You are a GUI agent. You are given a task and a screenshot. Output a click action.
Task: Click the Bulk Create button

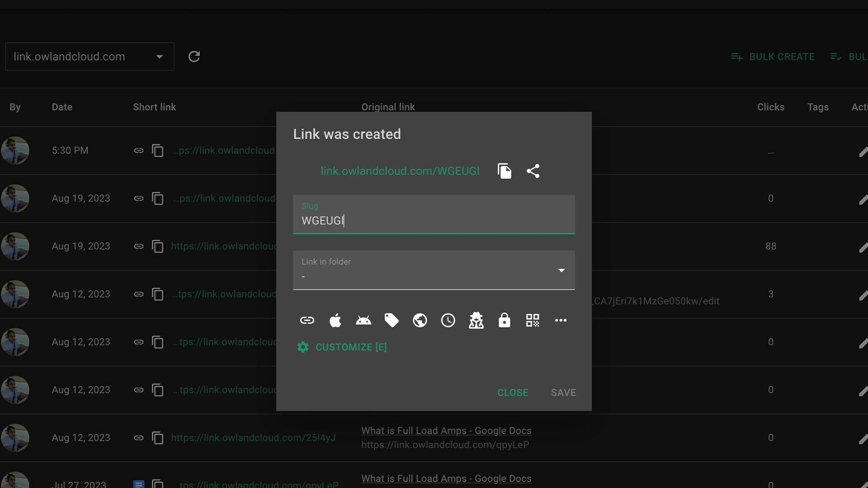[773, 57]
